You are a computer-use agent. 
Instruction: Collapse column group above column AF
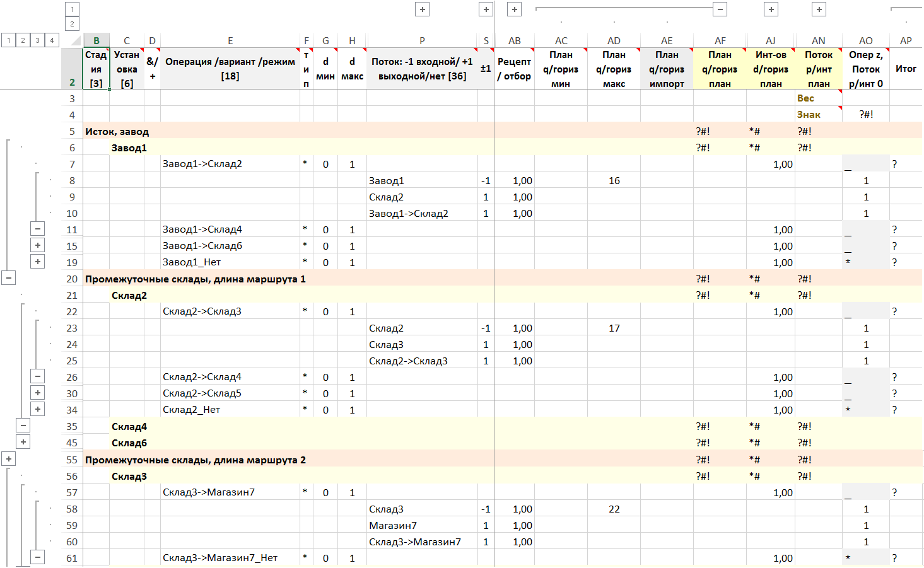(x=720, y=9)
